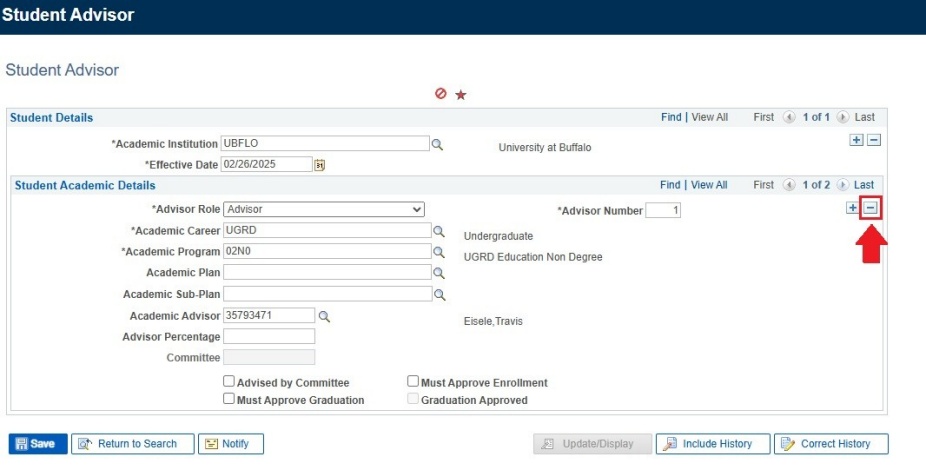
Task: Focus the Academic Institution field
Action: tap(325, 143)
